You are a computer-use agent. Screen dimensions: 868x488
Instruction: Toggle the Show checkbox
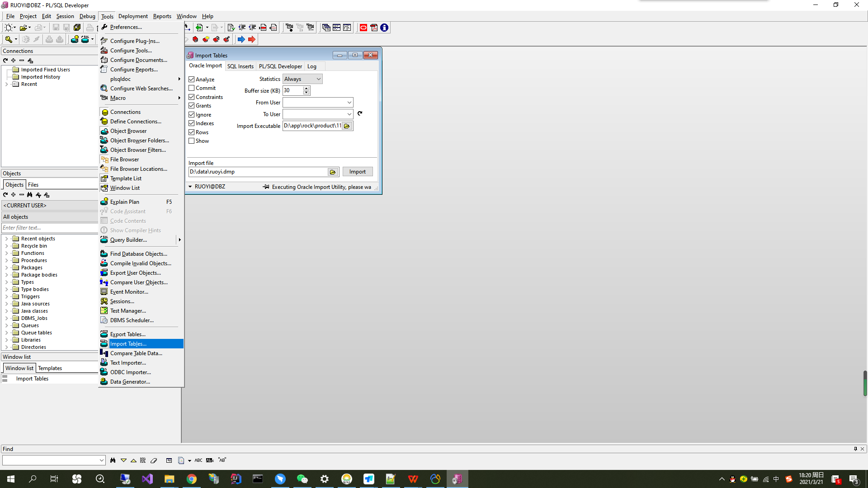click(192, 141)
